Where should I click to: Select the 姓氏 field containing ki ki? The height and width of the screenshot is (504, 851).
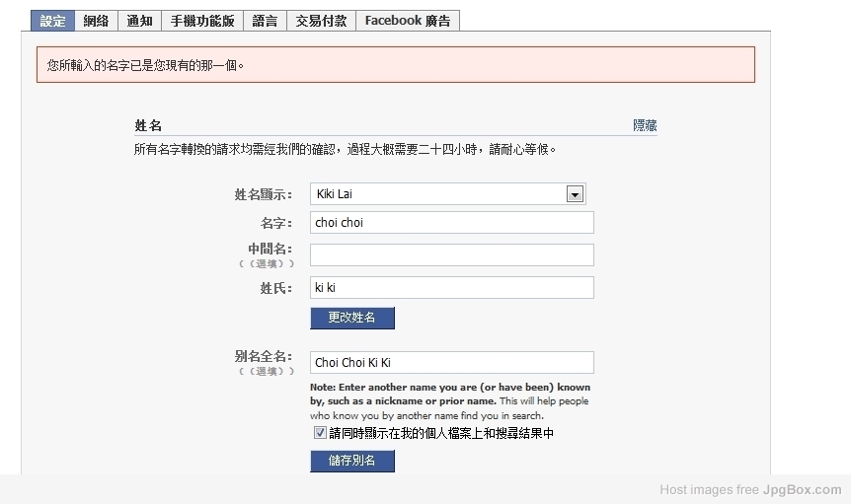pos(451,288)
